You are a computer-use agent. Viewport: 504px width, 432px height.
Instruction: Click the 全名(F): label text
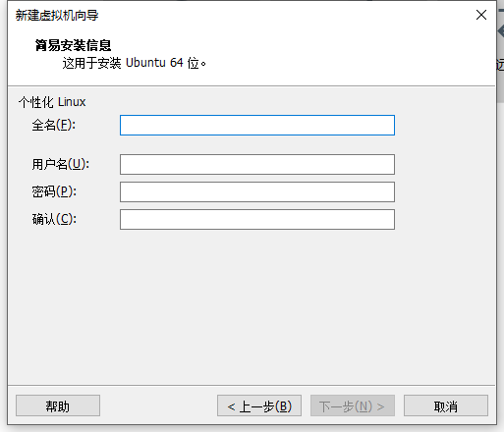(x=54, y=125)
